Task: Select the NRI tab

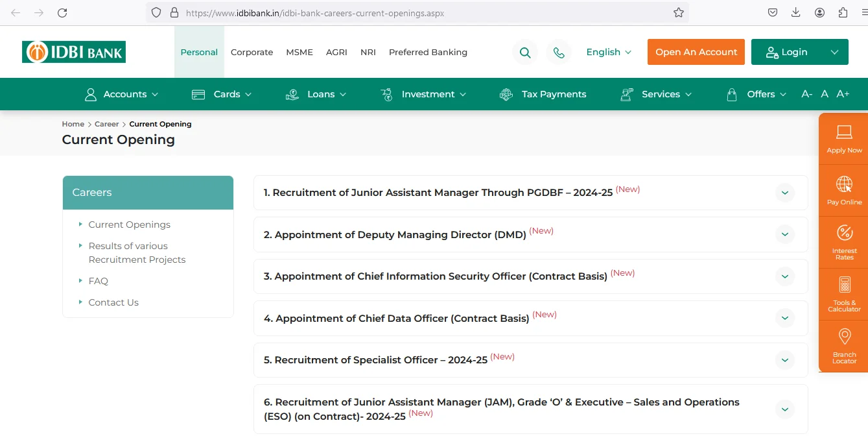Action: click(x=368, y=52)
